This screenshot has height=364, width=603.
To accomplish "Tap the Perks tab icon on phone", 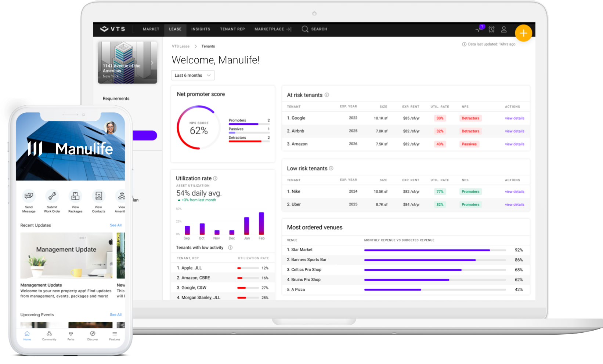I will tap(71, 334).
